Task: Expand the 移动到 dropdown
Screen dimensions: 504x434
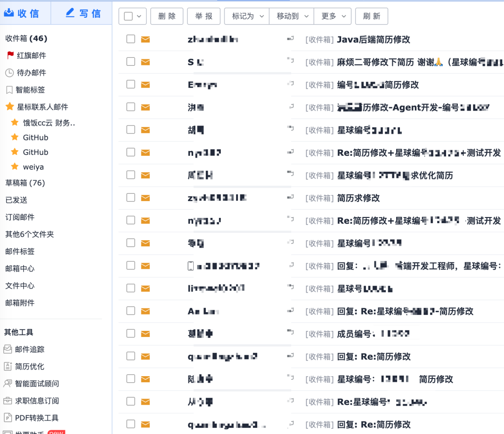Action: click(x=291, y=16)
